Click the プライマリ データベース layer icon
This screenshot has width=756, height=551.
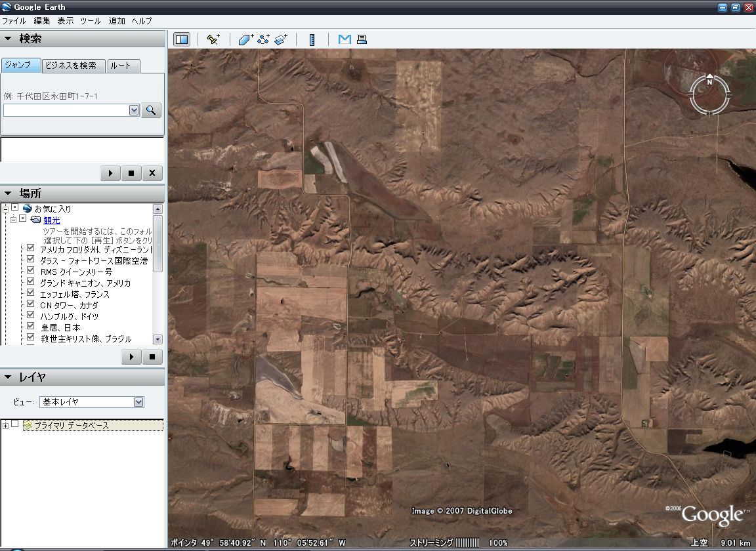tap(28, 425)
